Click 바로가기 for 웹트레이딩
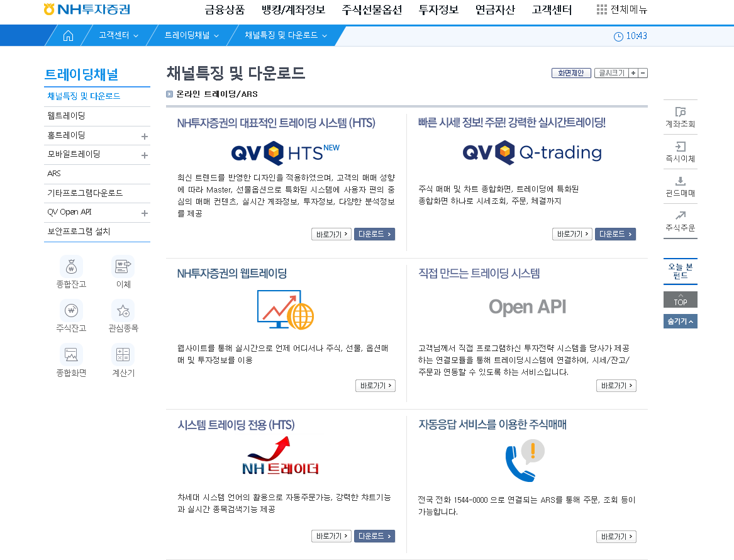Screen dimensions: 734x560 [x=375, y=386]
